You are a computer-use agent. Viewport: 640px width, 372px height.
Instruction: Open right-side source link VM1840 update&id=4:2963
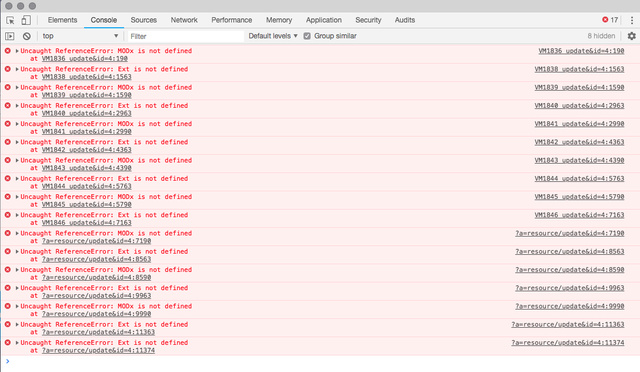579,106
